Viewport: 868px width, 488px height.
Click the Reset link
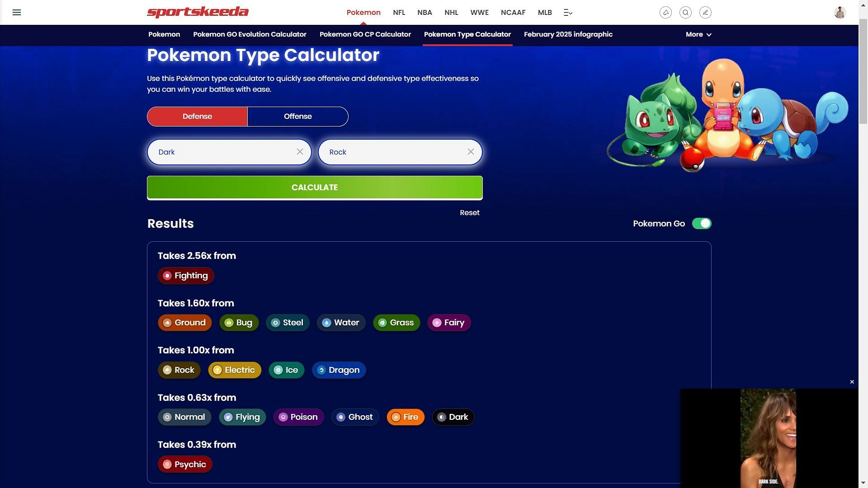pos(470,213)
